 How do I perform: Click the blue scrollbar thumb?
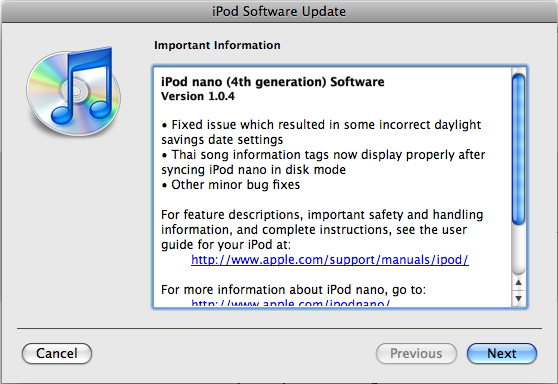518,149
